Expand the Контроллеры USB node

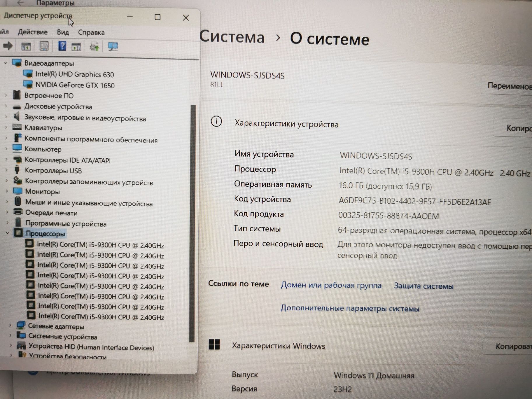6,170
